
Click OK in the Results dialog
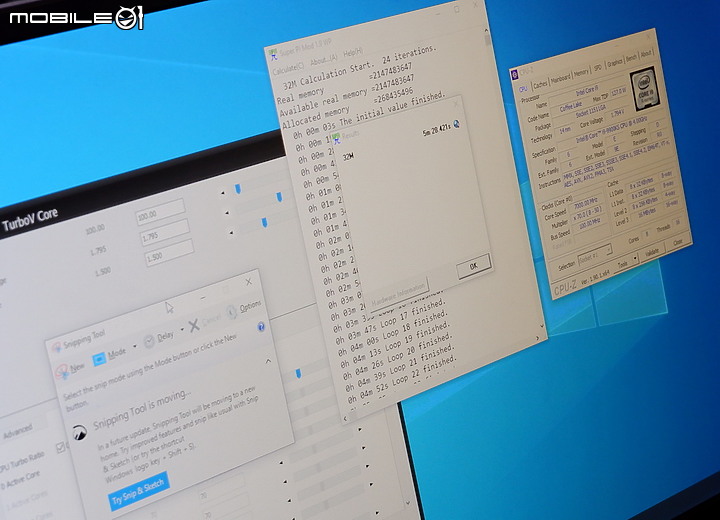pyautogui.click(x=474, y=266)
